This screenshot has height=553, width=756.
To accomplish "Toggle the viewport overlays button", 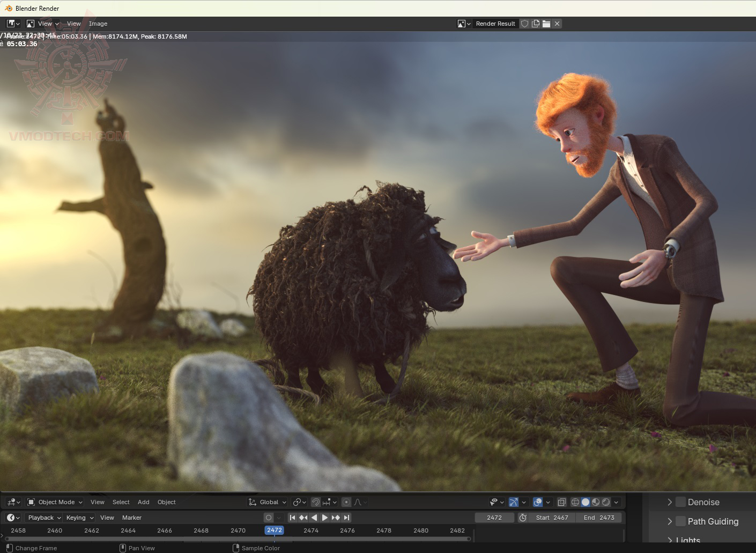I will [x=538, y=502].
